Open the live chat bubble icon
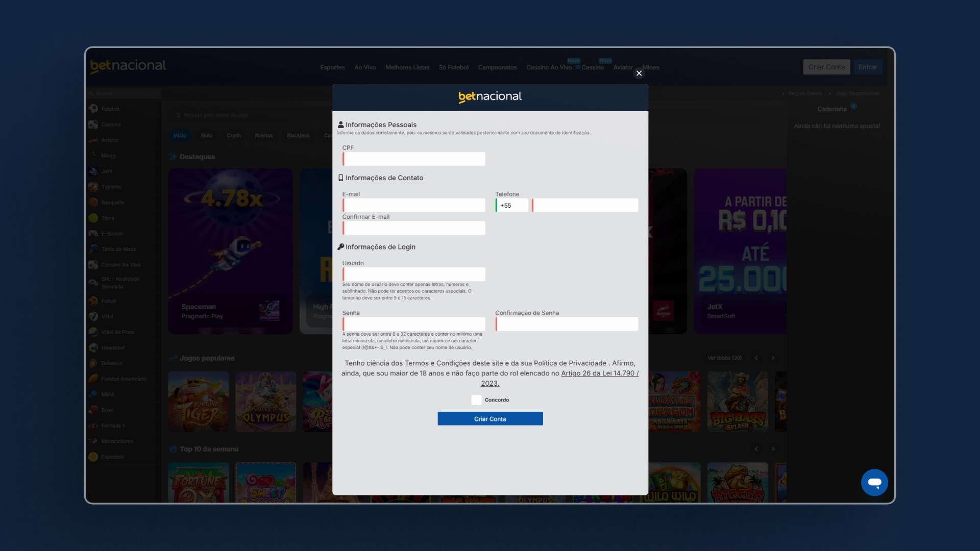The image size is (980, 551). (x=874, y=482)
